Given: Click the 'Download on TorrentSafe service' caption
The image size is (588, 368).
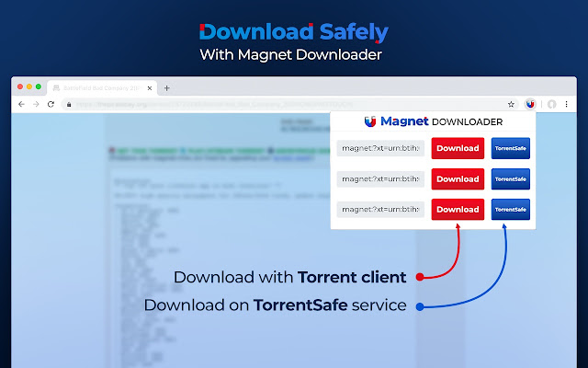Looking at the screenshot, I should (x=276, y=305).
